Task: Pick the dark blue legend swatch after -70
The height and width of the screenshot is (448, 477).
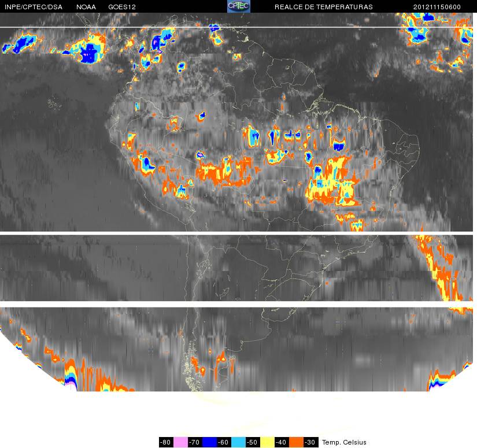Action: (209, 442)
